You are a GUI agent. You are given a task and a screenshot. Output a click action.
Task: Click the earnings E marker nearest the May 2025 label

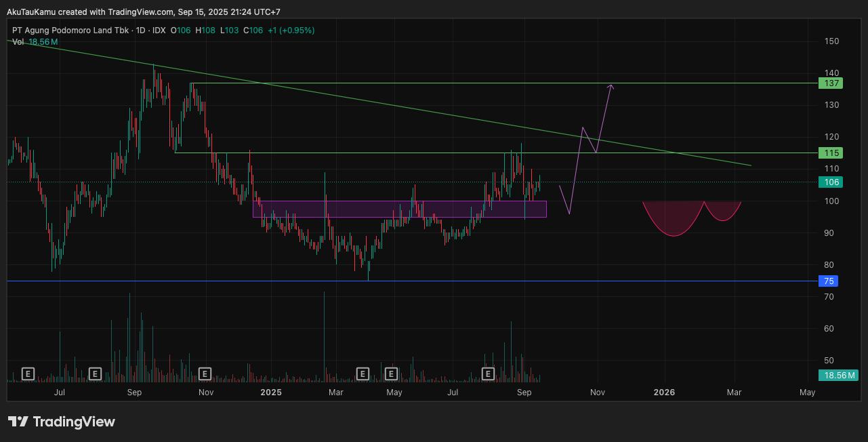click(390, 374)
